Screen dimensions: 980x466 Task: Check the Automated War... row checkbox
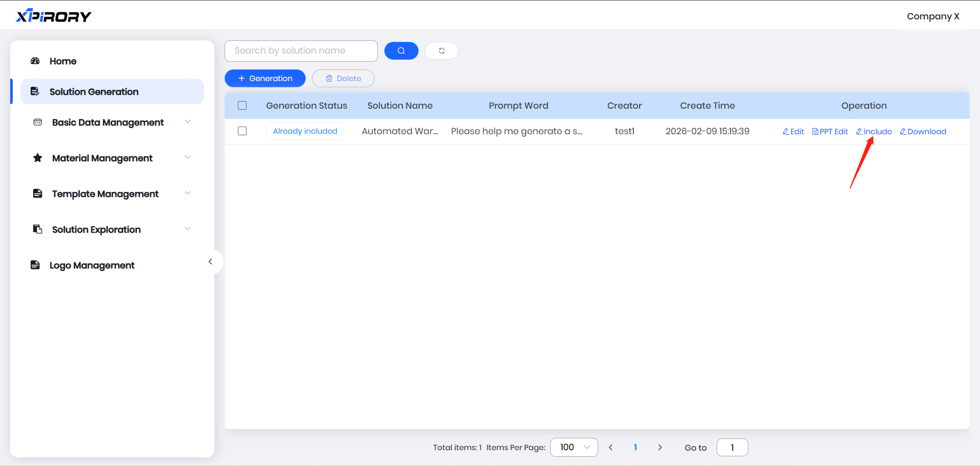[x=242, y=131]
